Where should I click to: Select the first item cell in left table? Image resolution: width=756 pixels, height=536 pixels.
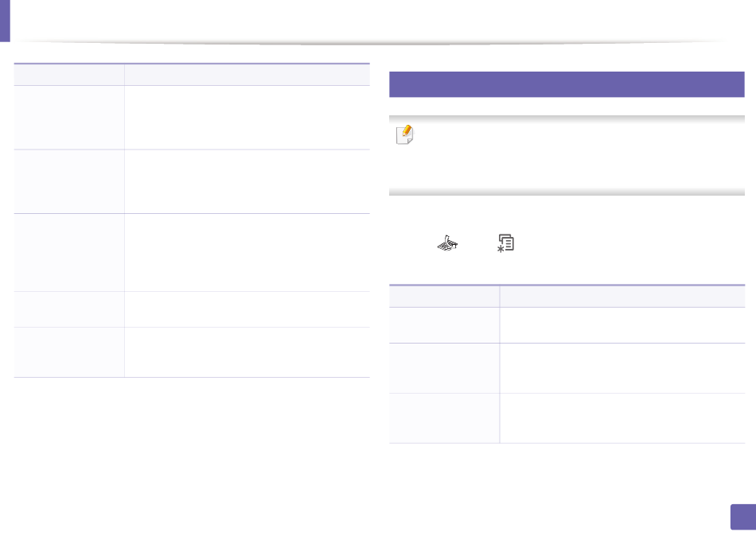tap(69, 118)
